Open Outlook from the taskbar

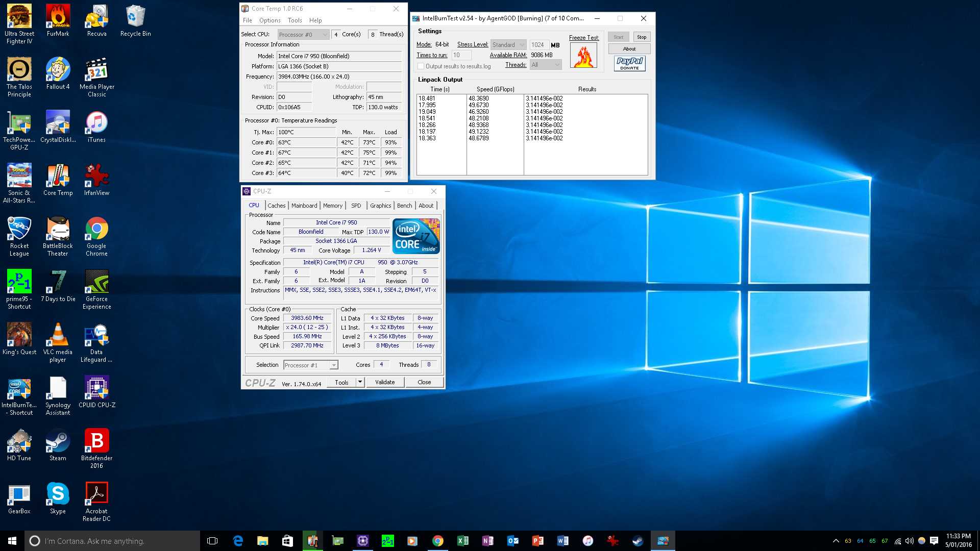pos(512,541)
